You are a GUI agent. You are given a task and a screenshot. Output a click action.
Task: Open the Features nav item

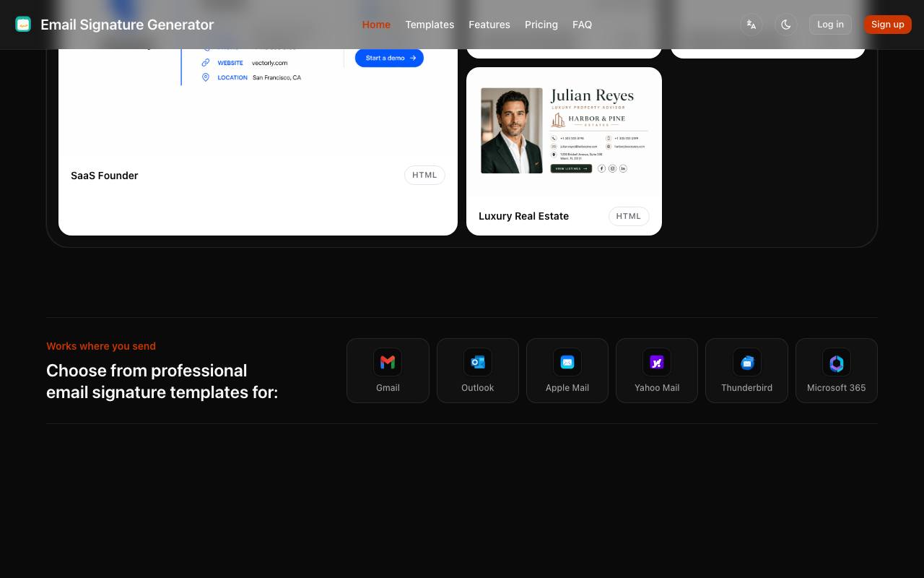click(489, 25)
